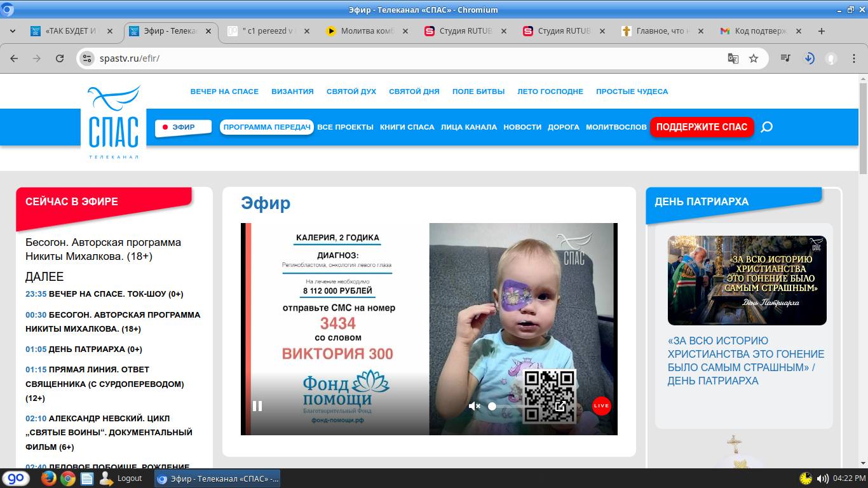Select 02:10 АЛЕКСАНДР НЕВСКИЙ schedule entry
Image resolution: width=868 pixels, height=488 pixels.
click(109, 433)
